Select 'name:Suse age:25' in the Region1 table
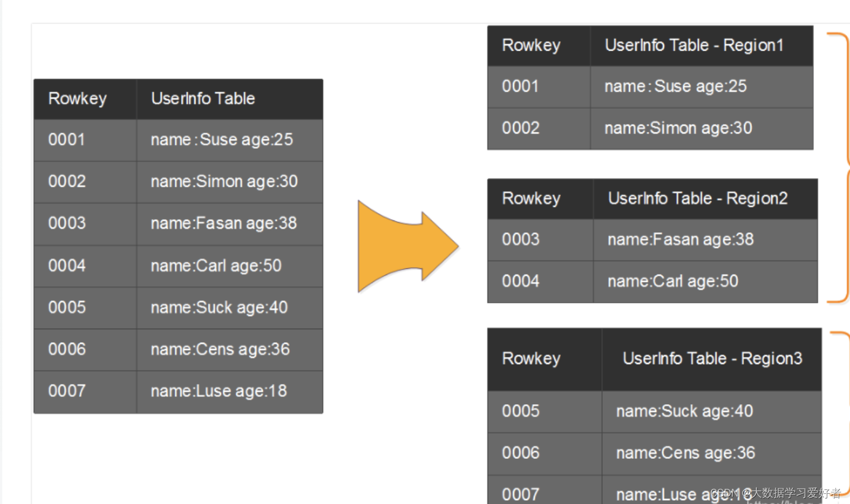This screenshot has height=504, width=850. (676, 86)
